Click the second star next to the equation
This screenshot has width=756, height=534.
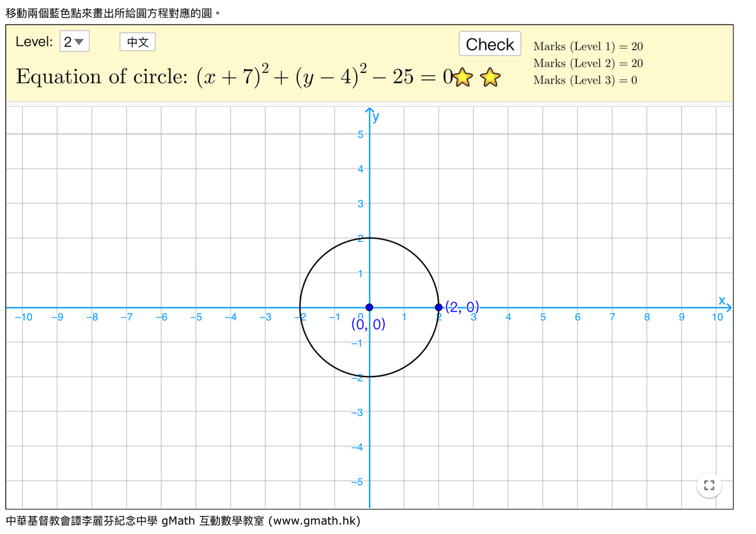(490, 78)
